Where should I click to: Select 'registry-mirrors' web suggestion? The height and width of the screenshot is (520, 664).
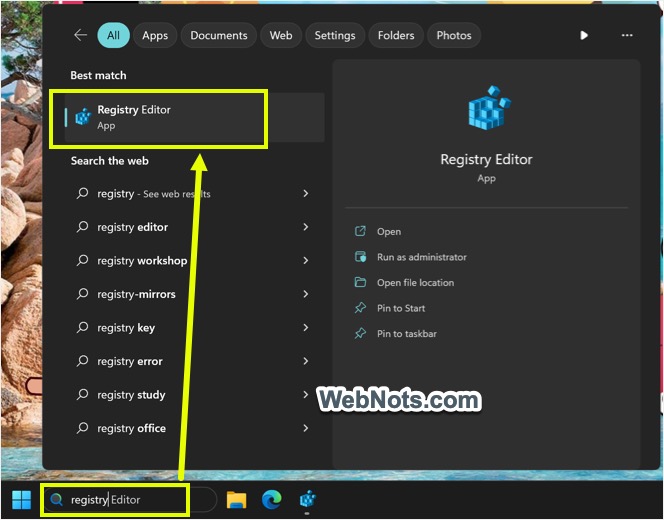tap(194, 294)
